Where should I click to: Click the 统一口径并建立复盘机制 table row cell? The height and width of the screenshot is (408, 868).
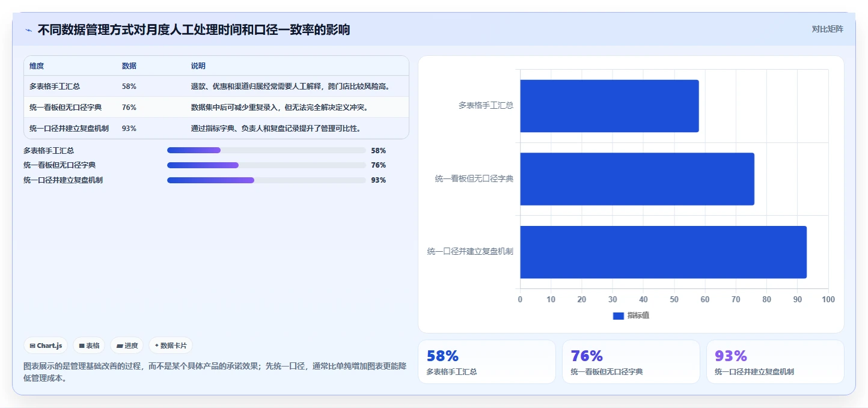[69, 129]
